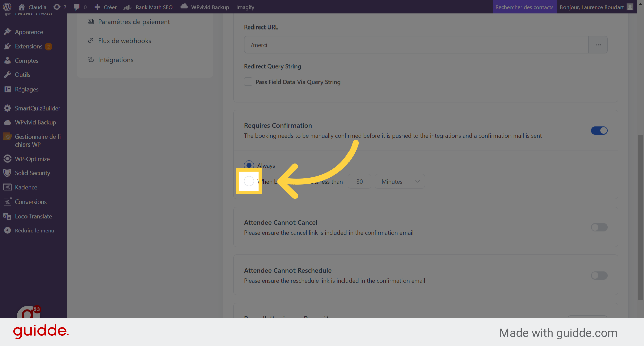Click the Outils wrench icon
The height and width of the screenshot is (346, 644).
coord(7,75)
